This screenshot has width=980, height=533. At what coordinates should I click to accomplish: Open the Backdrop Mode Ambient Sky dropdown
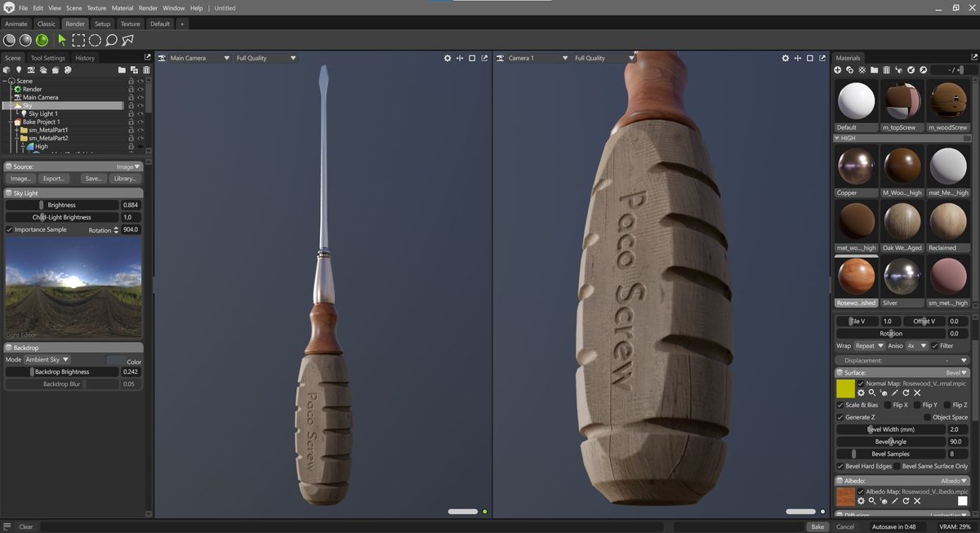47,359
